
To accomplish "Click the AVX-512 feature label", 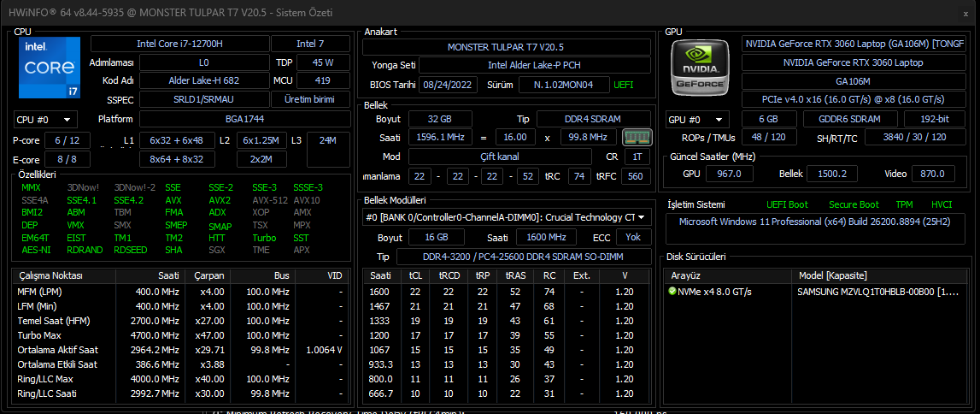I will pyautogui.click(x=270, y=200).
